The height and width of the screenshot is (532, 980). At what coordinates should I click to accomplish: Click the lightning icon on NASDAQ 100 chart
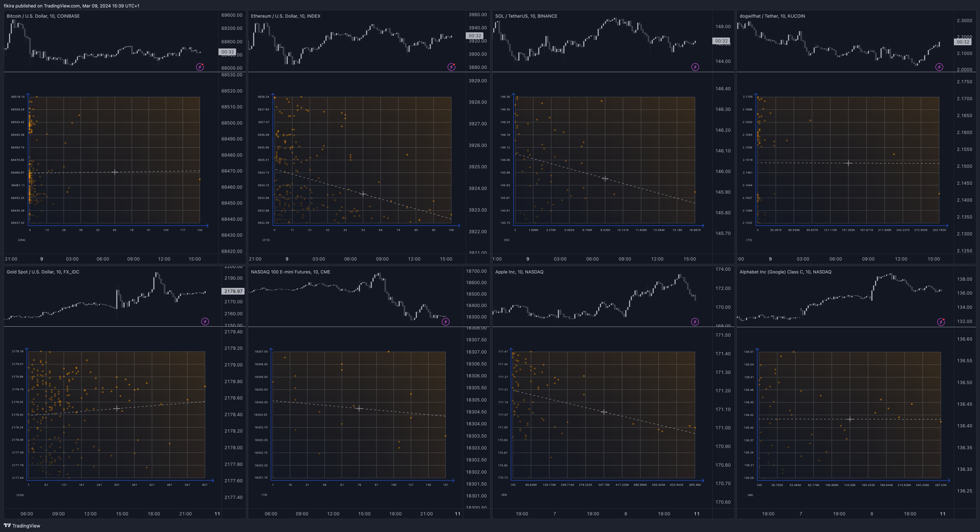(446, 322)
